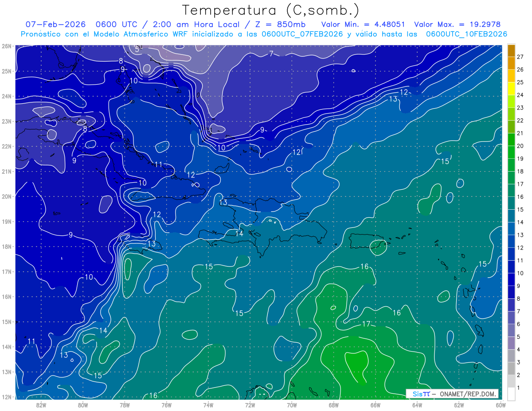The height and width of the screenshot is (411, 532).
Task: Pick the white swatch below colorbar label 1
Action: pos(511,394)
